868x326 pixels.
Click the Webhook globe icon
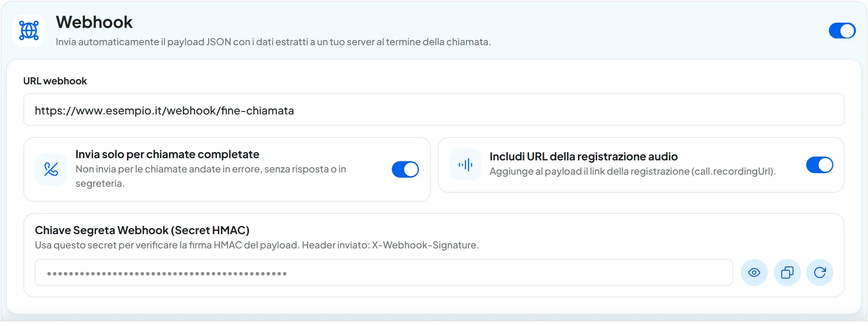[29, 31]
